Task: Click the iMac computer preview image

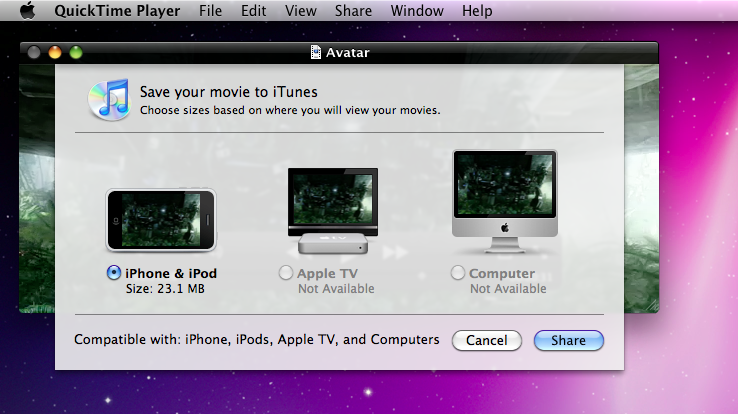Action: click(505, 201)
